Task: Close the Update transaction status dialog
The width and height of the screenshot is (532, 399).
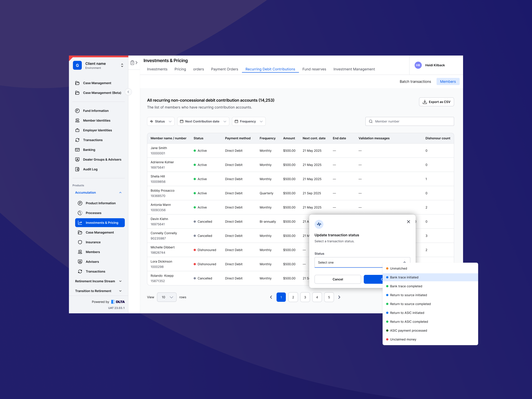Action: point(408,221)
